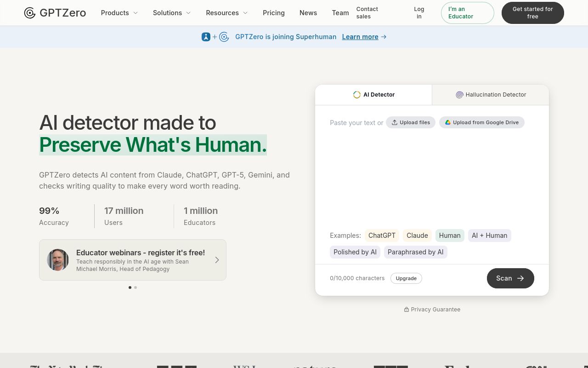Click the Upload files button
The height and width of the screenshot is (368, 588).
click(x=411, y=122)
